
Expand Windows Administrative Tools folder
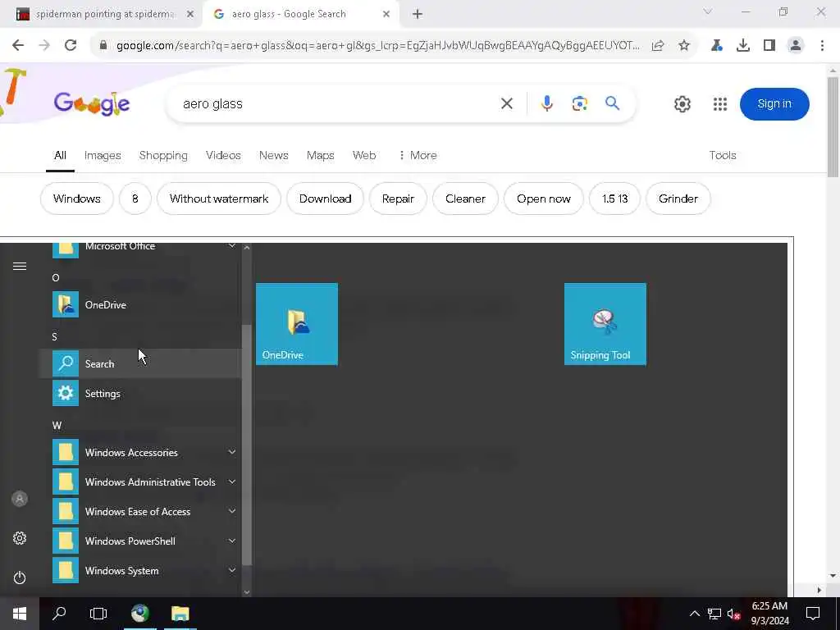pyautogui.click(x=140, y=482)
